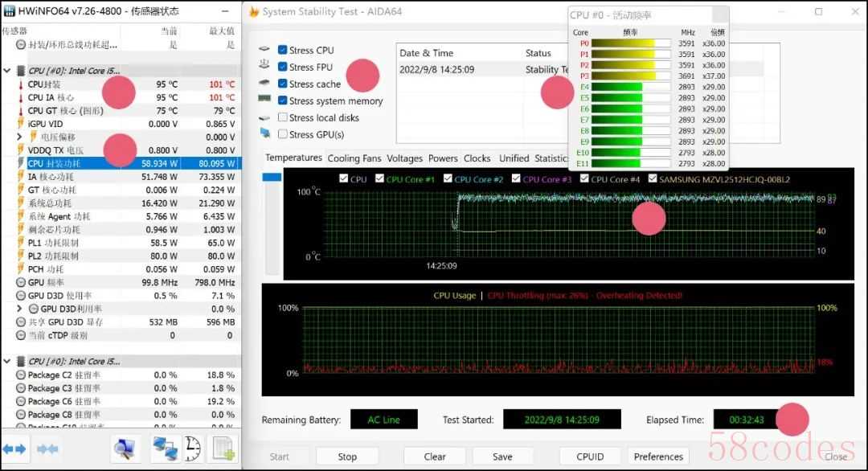
Task: Collapse the second CPU [#0] group above Package C2
Action: [x=8, y=362]
